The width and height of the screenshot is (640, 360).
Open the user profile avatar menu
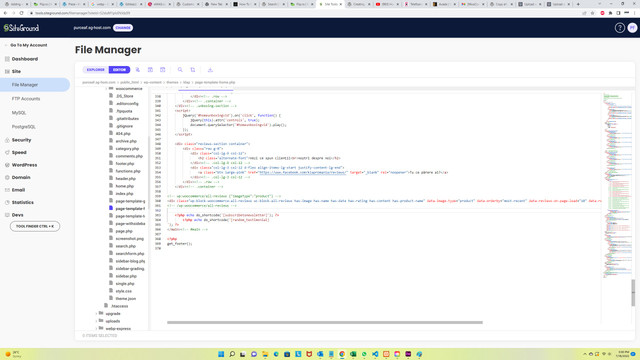coord(632,28)
